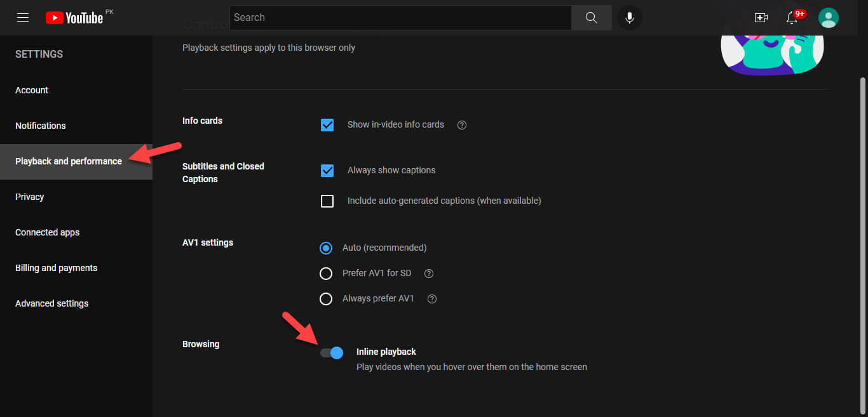Uncheck Always show captions
Screen dimensions: 868x417
pyautogui.click(x=327, y=171)
